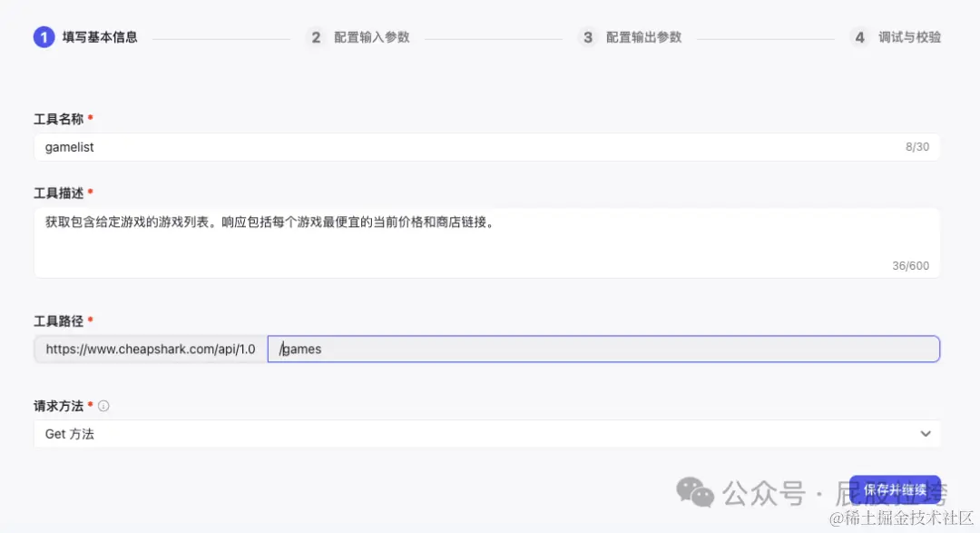The width and height of the screenshot is (980, 533).
Task: Click the 8/30 character counter
Action: [x=917, y=146]
